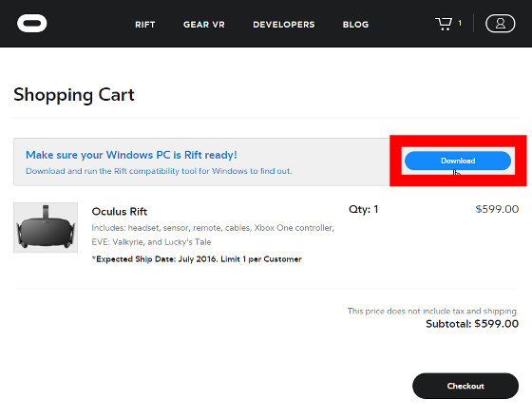Select the Oculus Rift headset thumbnail
This screenshot has height=418, width=532.
(x=46, y=228)
